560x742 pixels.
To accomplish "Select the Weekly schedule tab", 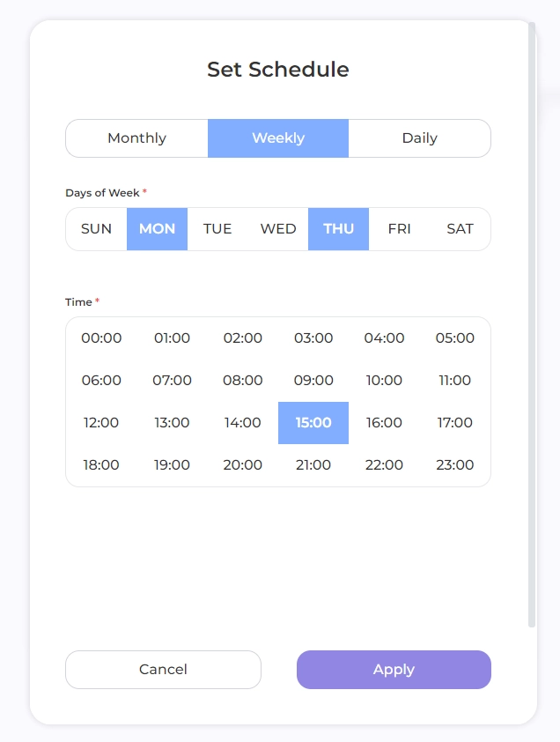I will (278, 138).
